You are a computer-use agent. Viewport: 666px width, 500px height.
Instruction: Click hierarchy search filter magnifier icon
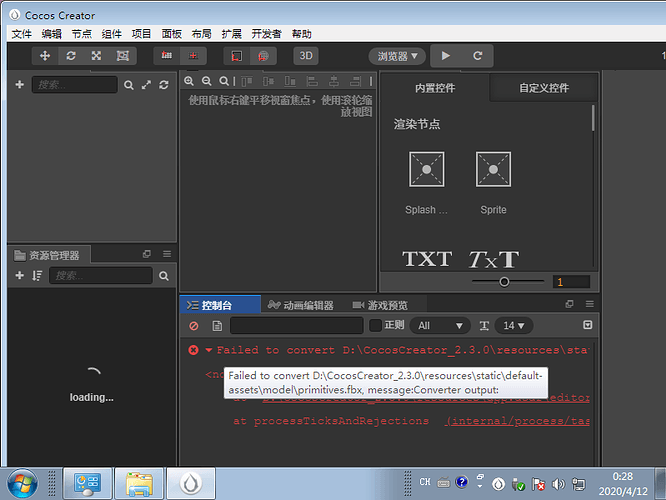click(129, 85)
